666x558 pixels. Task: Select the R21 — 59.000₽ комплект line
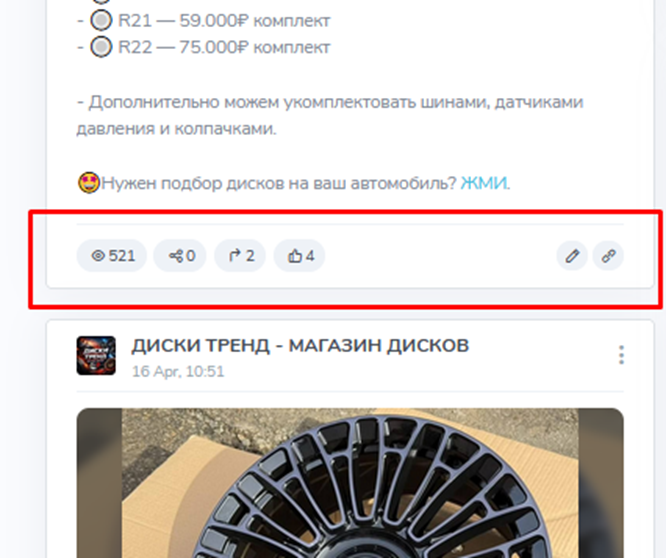point(204,20)
